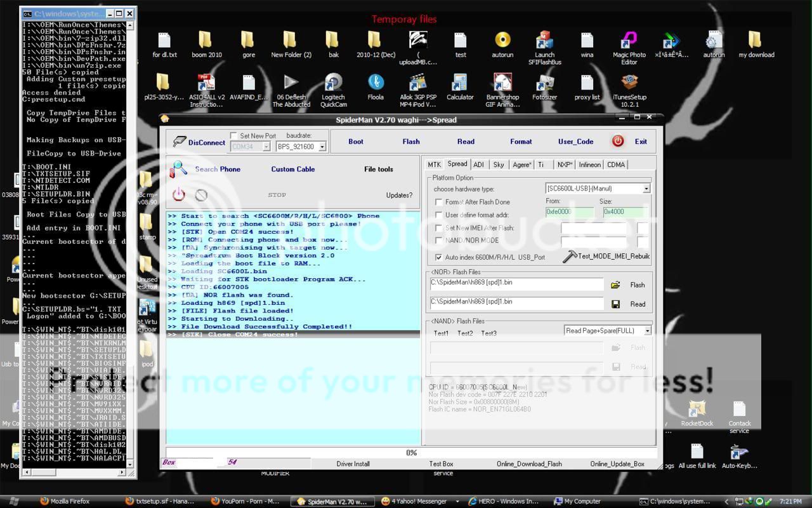The height and width of the screenshot is (508, 812).
Task: Open iTunesSetup 10.2.1 desktop icon
Action: coord(629,83)
